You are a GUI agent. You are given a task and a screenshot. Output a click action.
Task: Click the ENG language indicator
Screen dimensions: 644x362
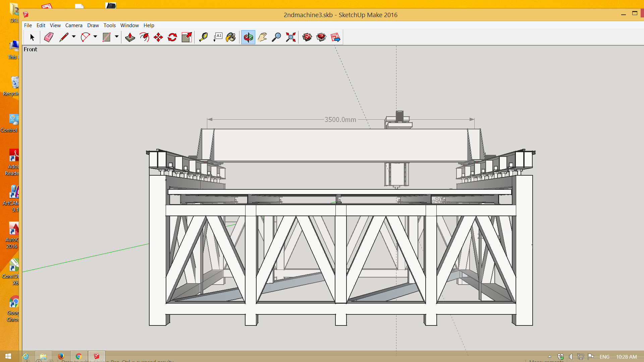click(604, 357)
